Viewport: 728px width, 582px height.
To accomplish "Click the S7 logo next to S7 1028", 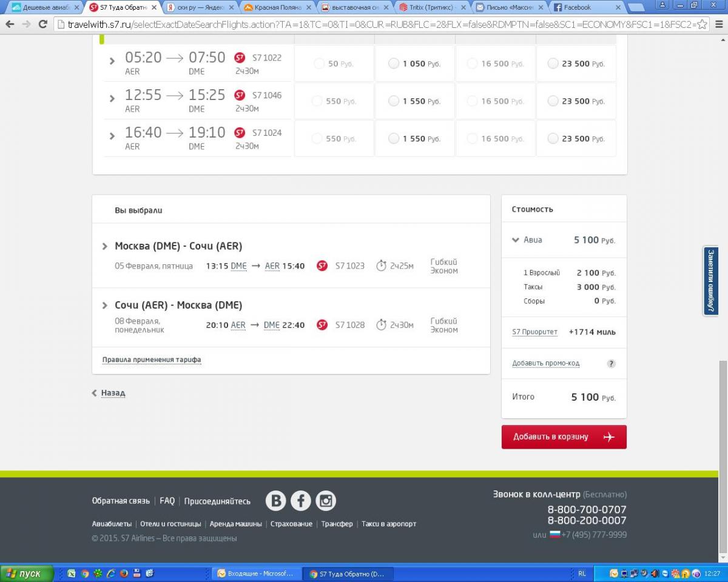I will tap(322, 325).
